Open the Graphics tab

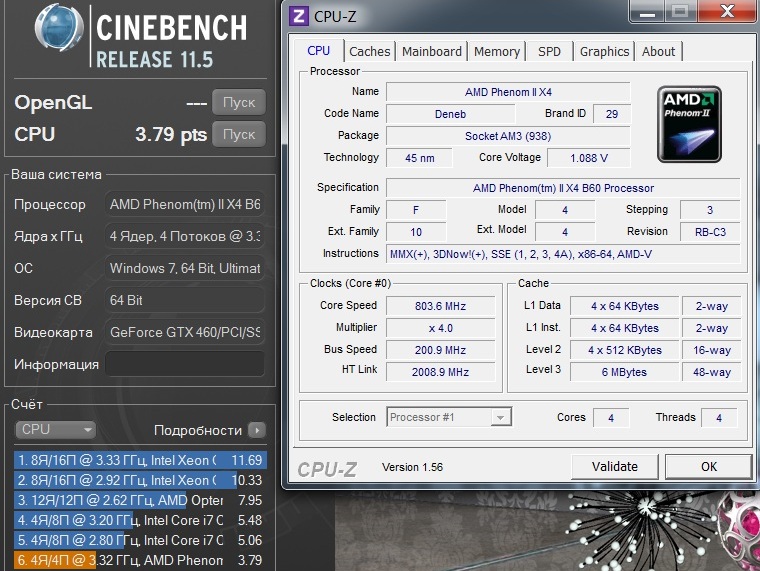click(604, 51)
